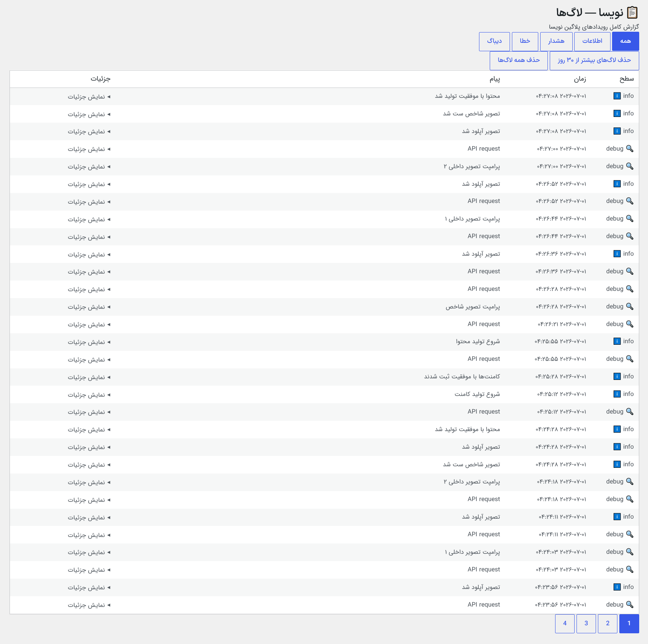Switch to the دیباگ filter tab

494,41
